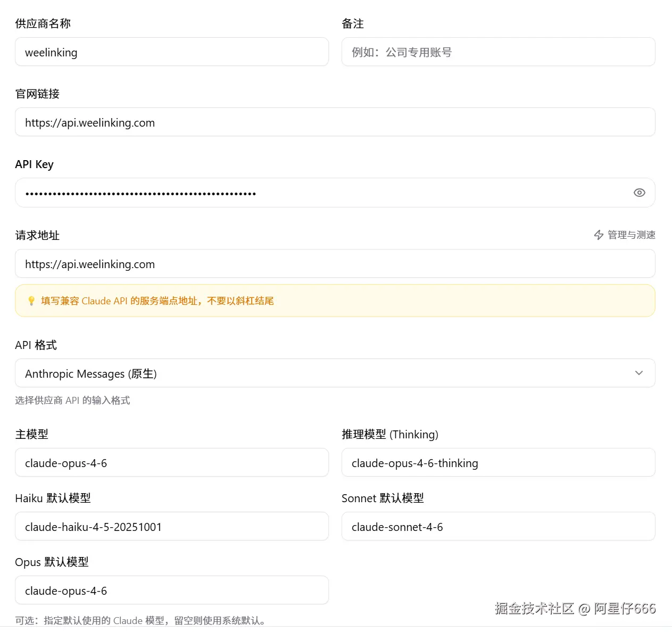Focus the 备注 notes input field
This screenshot has height=632, width=672.
[499, 52]
